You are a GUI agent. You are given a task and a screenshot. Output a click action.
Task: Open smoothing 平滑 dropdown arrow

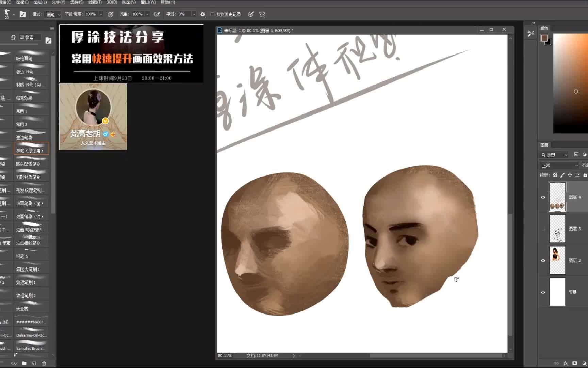click(194, 14)
